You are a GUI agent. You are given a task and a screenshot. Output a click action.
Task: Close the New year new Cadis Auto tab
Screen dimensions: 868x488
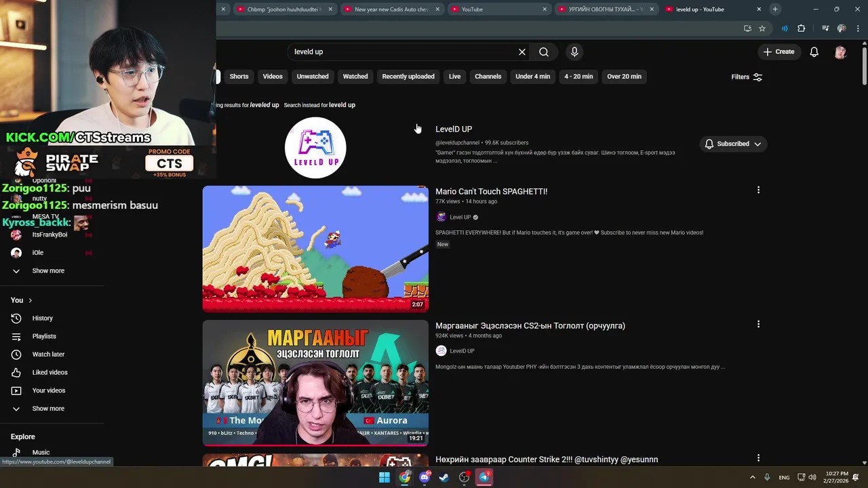pyautogui.click(x=437, y=9)
